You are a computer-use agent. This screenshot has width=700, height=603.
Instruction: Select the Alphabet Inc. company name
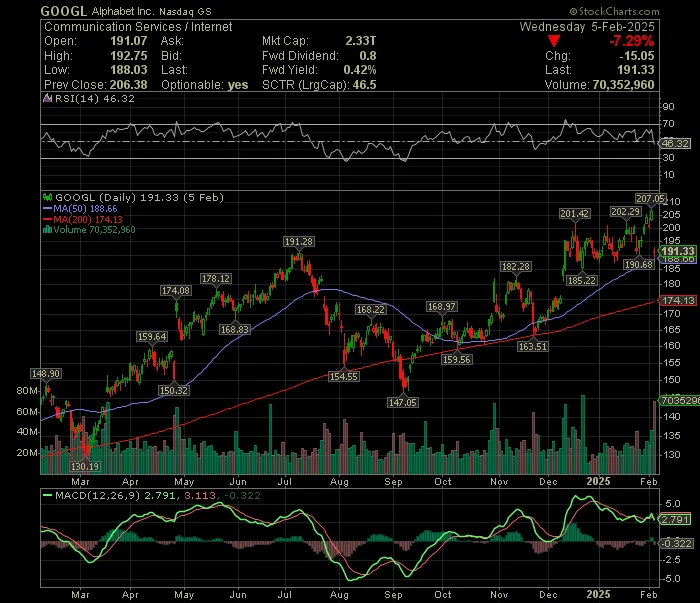tap(124, 12)
